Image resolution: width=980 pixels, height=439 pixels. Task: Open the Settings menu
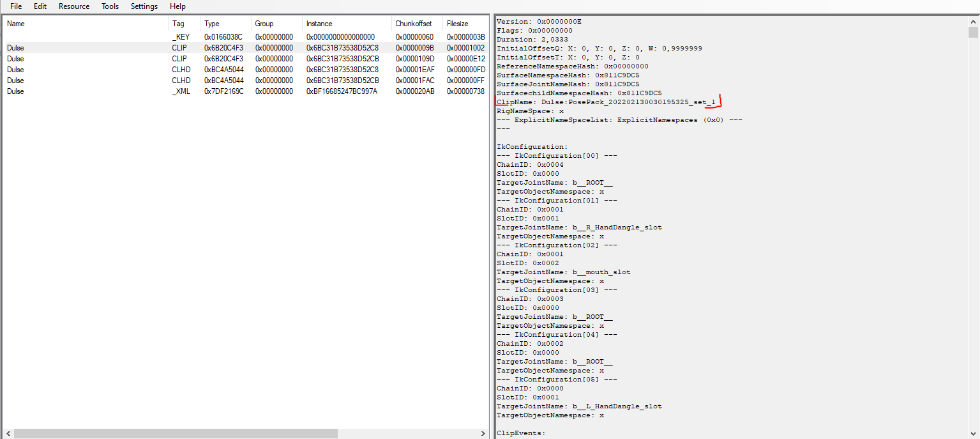(x=144, y=6)
